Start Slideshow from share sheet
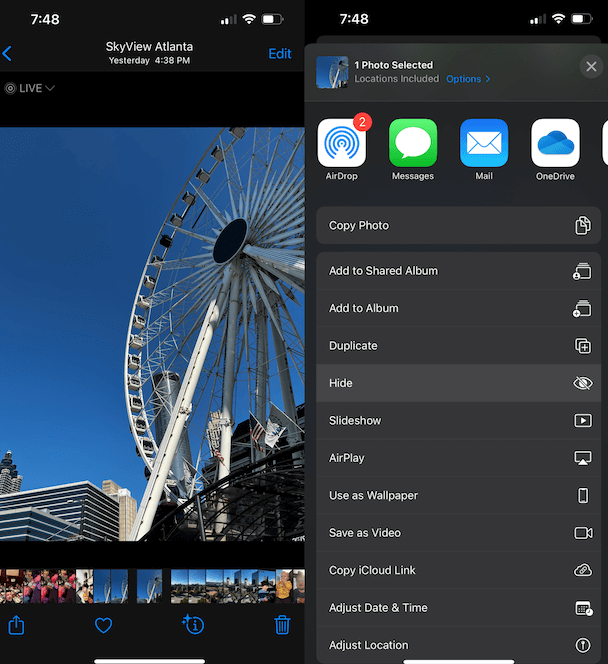 tap(459, 421)
